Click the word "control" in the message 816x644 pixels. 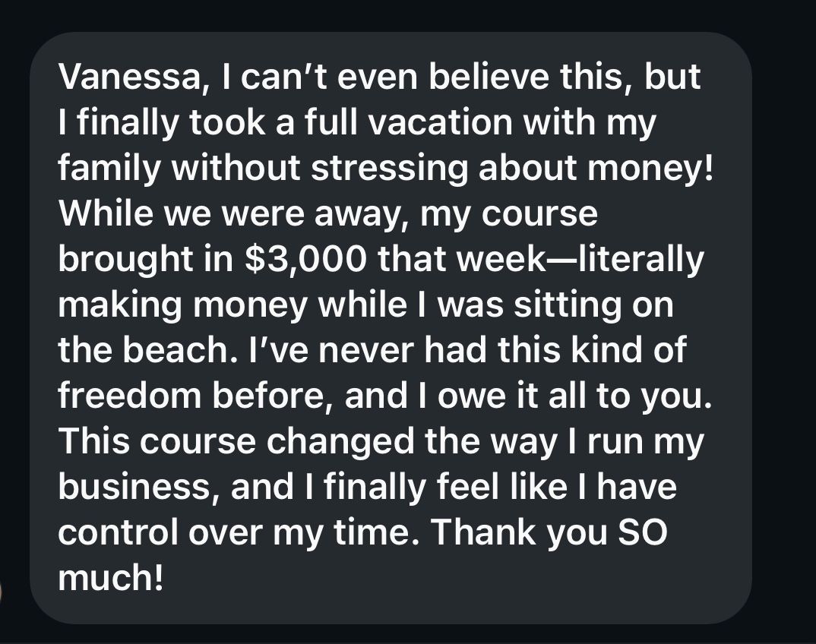pyautogui.click(x=118, y=532)
